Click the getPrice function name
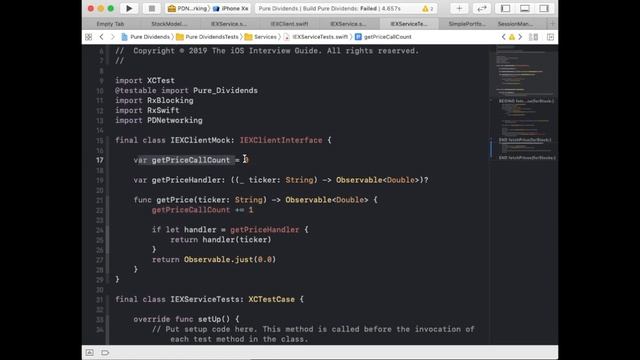Image resolution: width=640 pixels, height=360 pixels. (x=175, y=200)
